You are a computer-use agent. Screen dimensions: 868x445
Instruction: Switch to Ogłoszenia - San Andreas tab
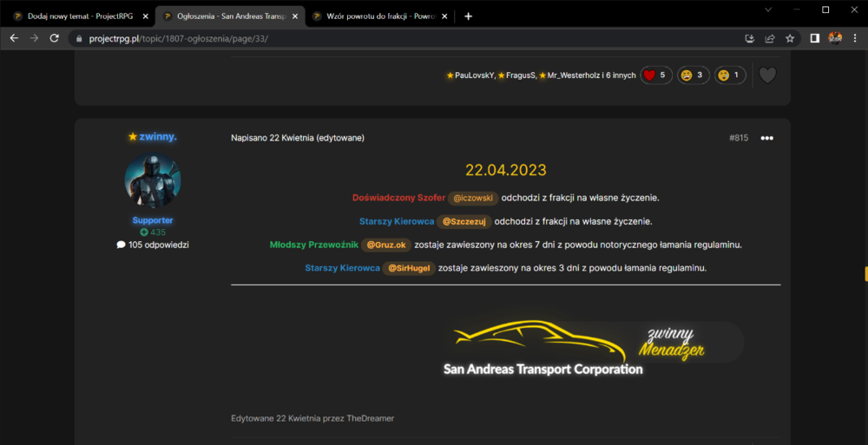tap(231, 16)
